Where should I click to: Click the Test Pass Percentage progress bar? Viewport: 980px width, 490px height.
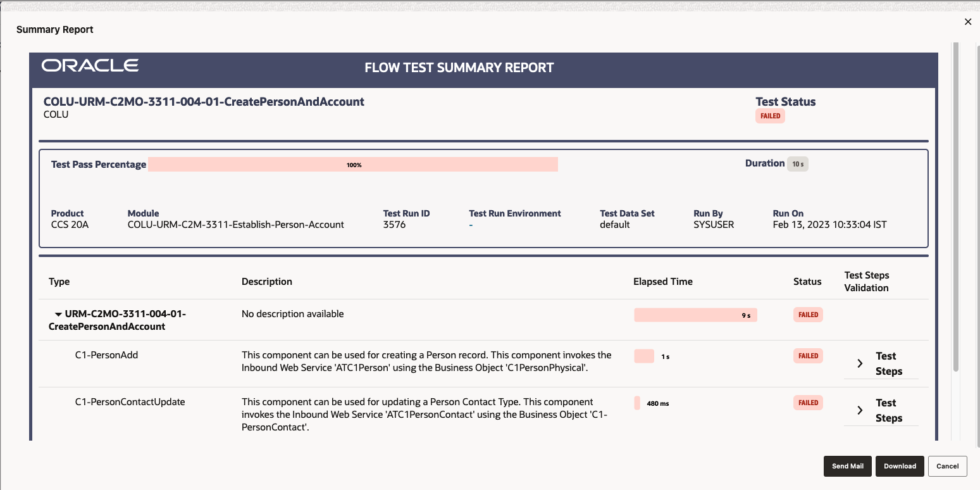pyautogui.click(x=353, y=164)
